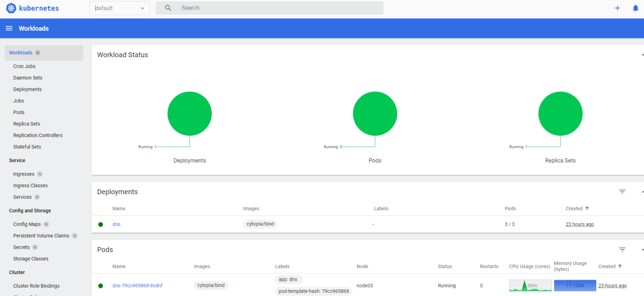Click green status dot of dns-79cc965868-8vdnf pod
Screen dimensions: 644x296
[x=101, y=286]
